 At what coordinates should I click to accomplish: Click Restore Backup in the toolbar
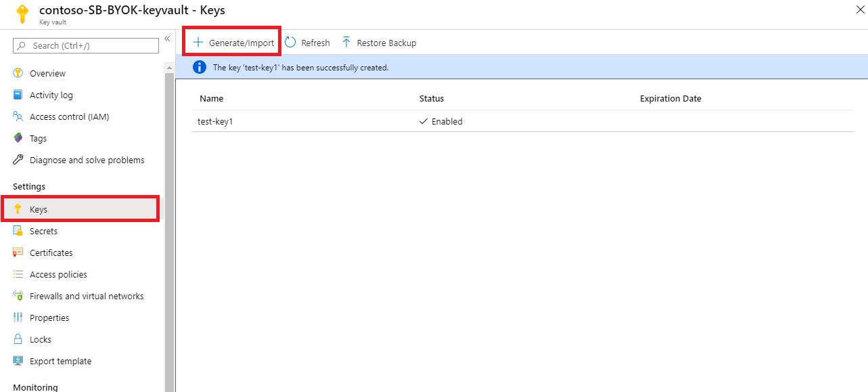coord(379,42)
